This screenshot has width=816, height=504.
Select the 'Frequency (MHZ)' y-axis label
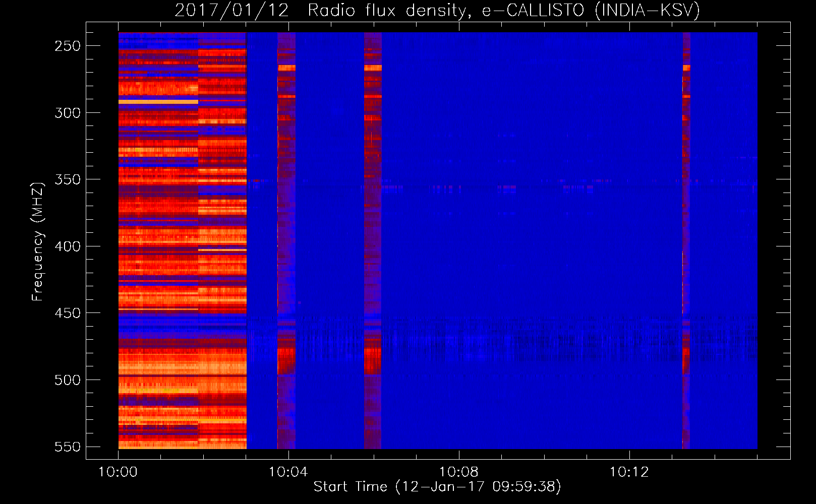click(x=38, y=242)
